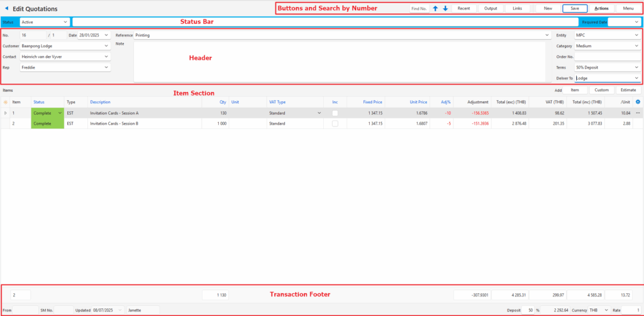Toggle the Inc checkbox for Session A
The width and height of the screenshot is (644, 316).
pos(335,113)
